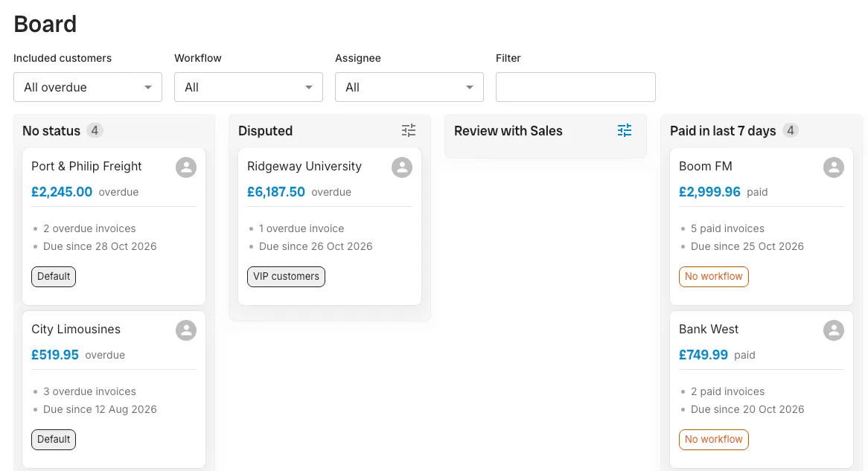
Task: Open £519.95 overdue amount link
Action: (x=55, y=355)
